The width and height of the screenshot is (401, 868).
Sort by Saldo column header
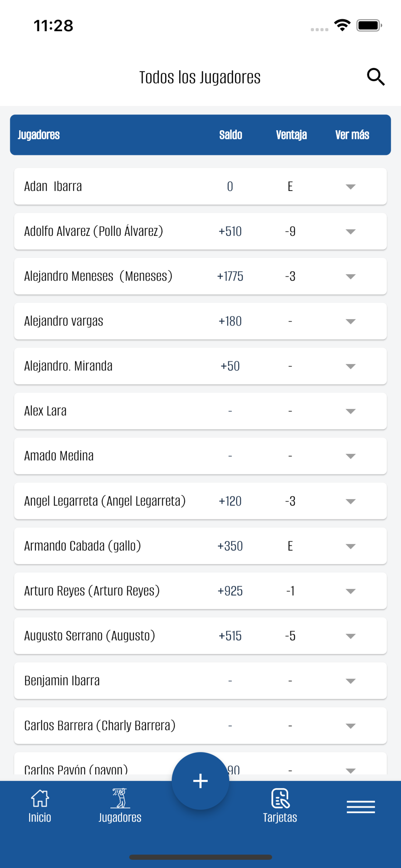pyautogui.click(x=230, y=135)
